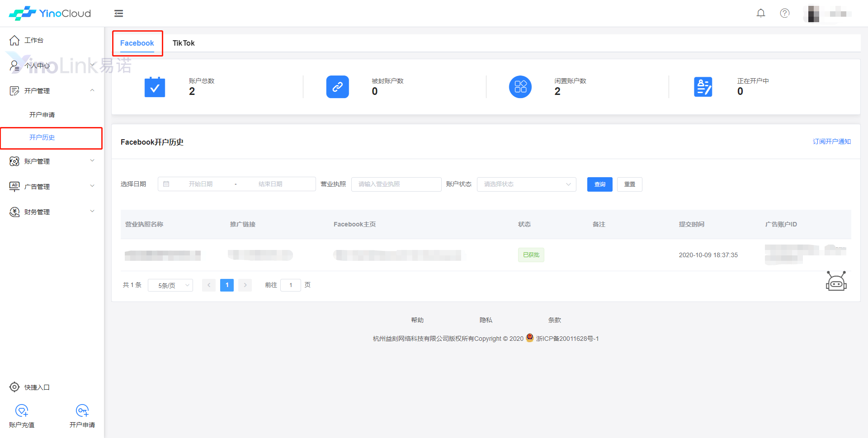868x438 pixels.
Task: Click the 2020-10-09 18:37:35 submit time
Action: 708,255
